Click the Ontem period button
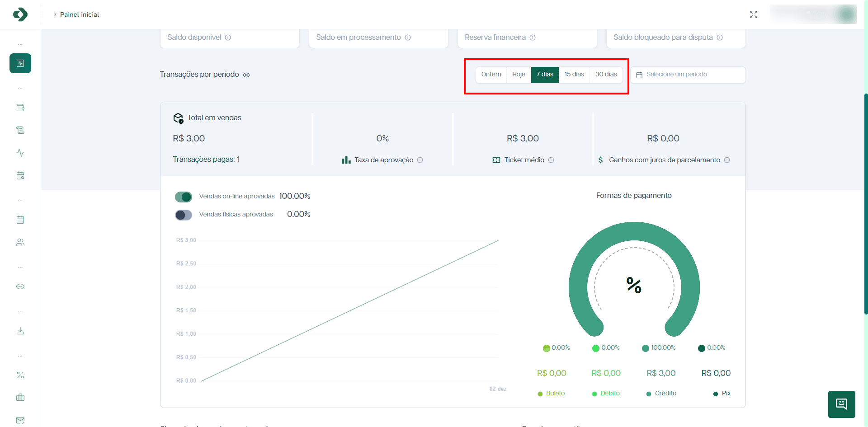 point(491,75)
